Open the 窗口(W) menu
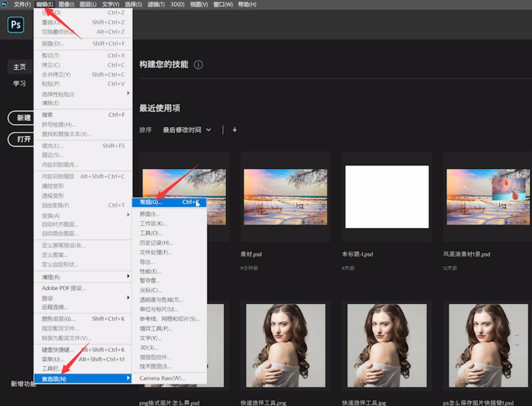Screen dimensions: 532x406 tap(223, 4)
